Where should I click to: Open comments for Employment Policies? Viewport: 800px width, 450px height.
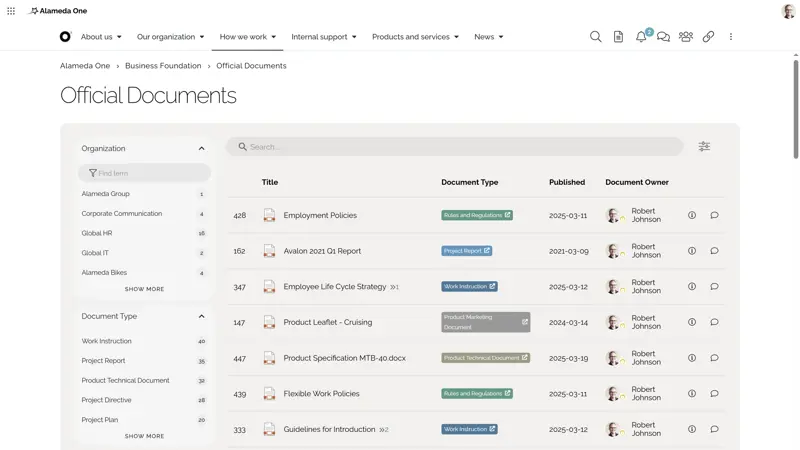pyautogui.click(x=714, y=215)
